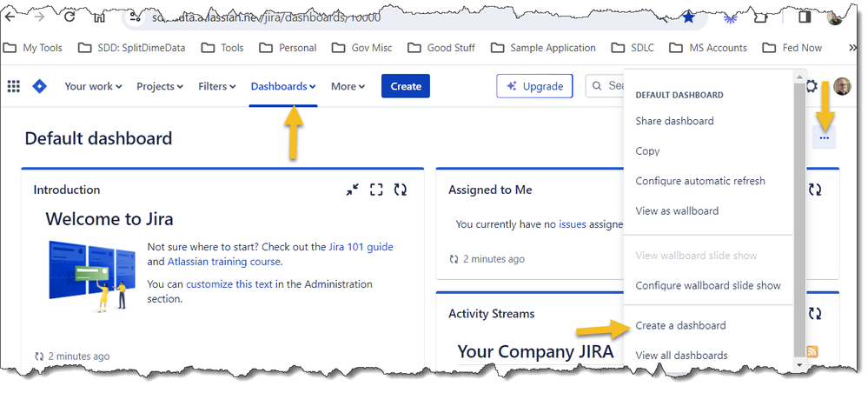The height and width of the screenshot is (393, 868).
Task: Open the SDD: SplitDimeData bookmark folder
Action: 132,48
